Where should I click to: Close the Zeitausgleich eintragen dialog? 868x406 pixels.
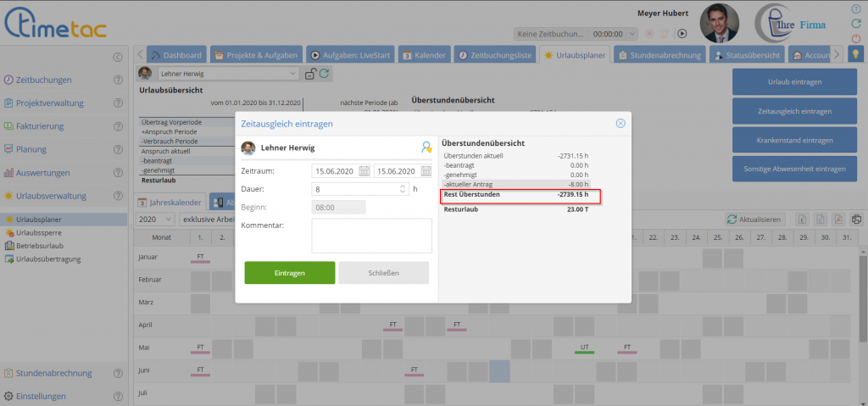pos(620,123)
